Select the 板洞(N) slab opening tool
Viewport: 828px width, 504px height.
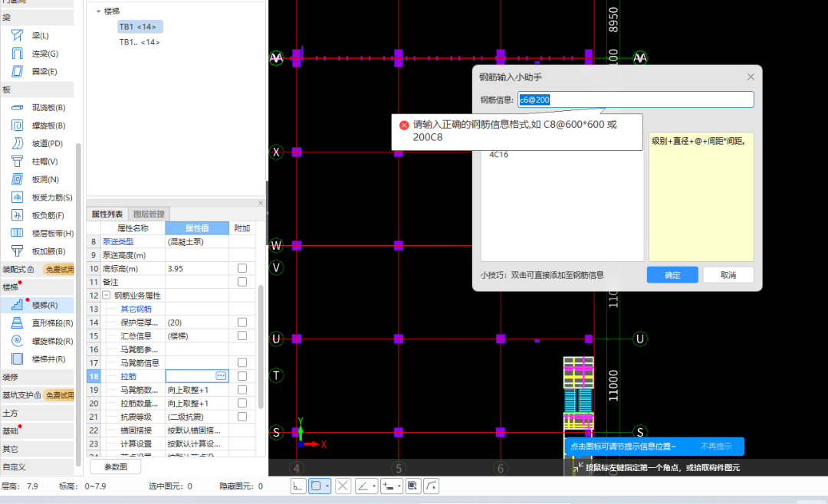click(37, 179)
